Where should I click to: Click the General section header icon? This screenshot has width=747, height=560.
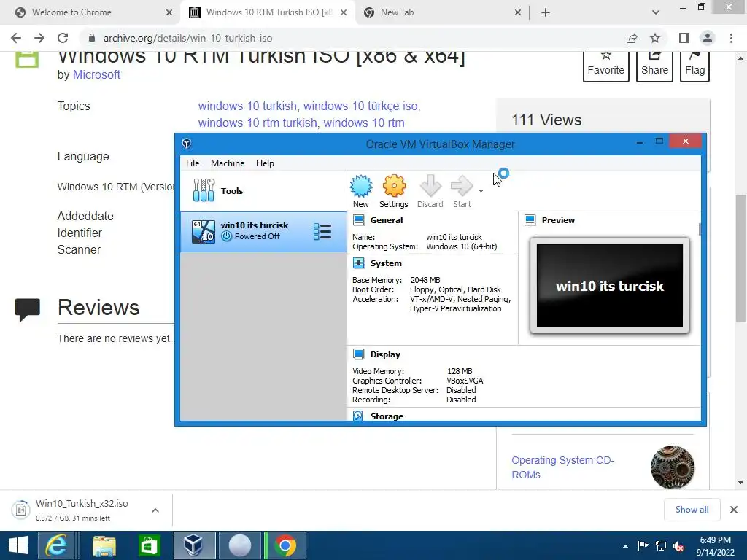tap(358, 220)
